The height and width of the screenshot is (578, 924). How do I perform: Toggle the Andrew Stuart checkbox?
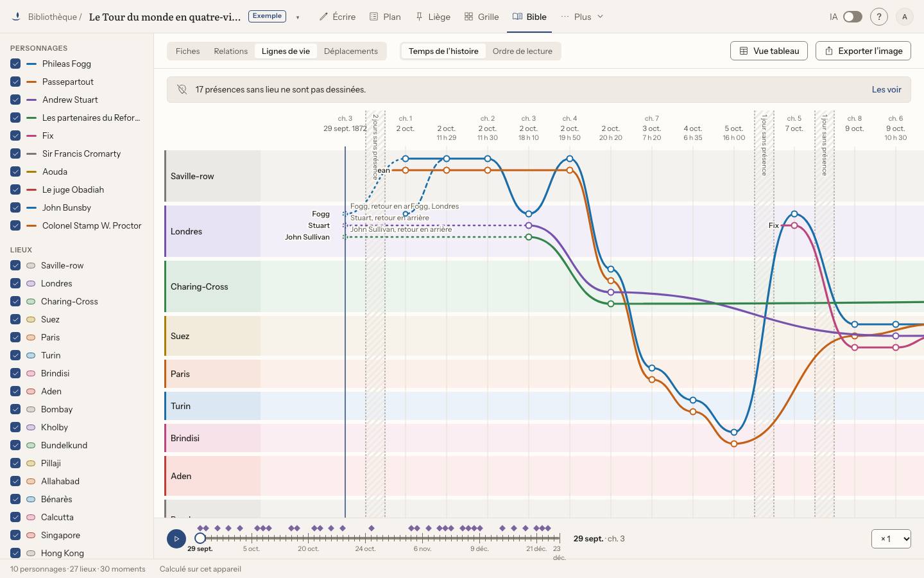click(x=15, y=100)
